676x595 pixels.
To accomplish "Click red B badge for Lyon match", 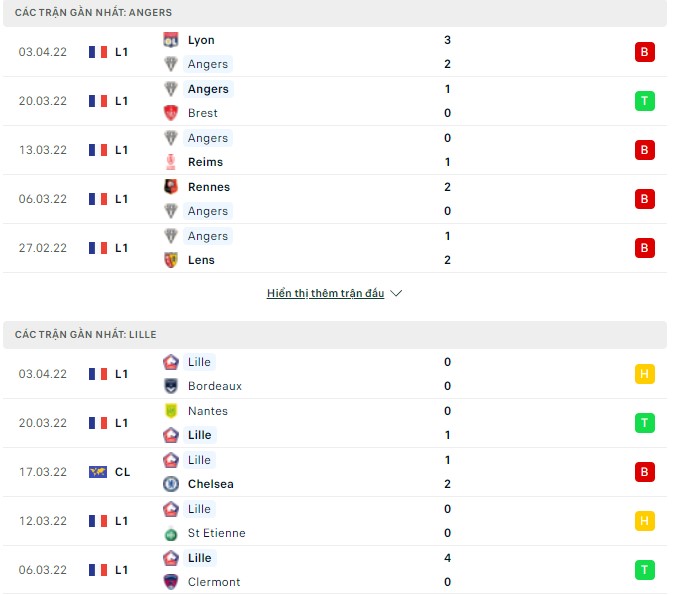I will click(x=644, y=52).
